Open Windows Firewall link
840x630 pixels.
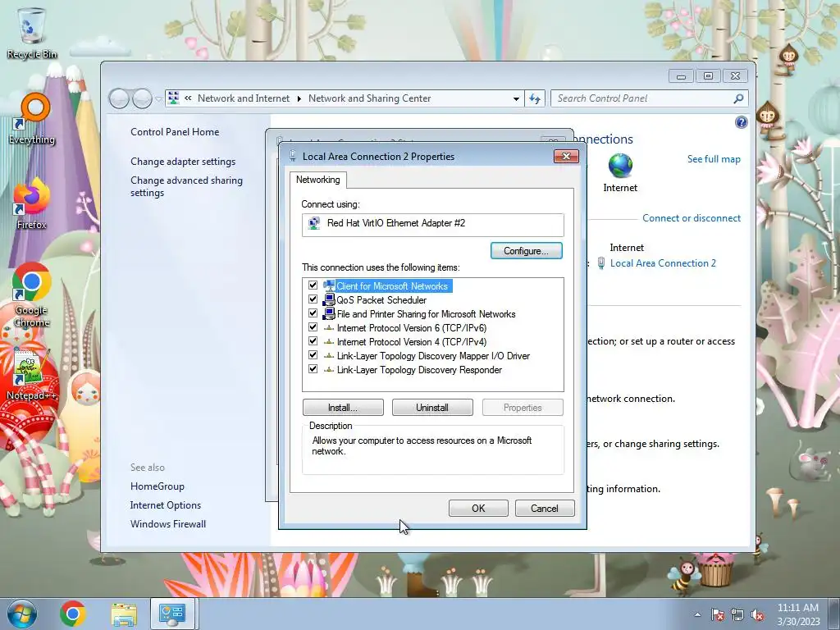[x=167, y=524]
